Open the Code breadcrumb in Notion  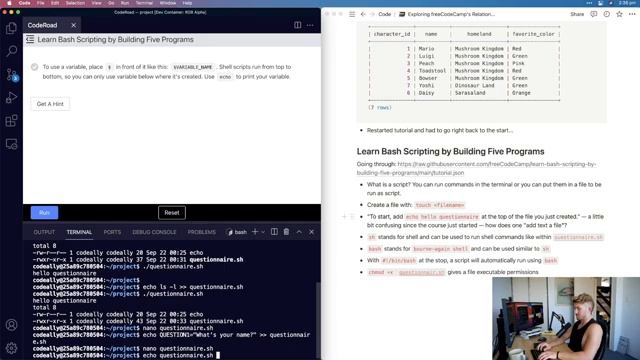(384, 14)
